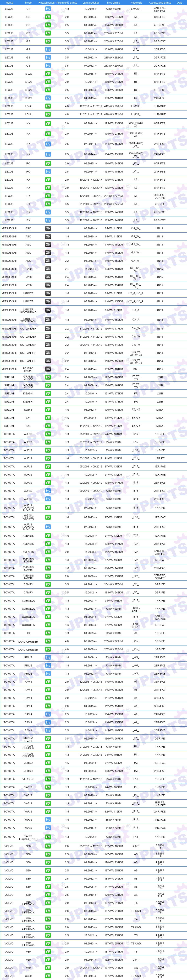Select the 124kW / 169KM power cell
This screenshot has height=980, width=187.
tap(113, 385)
